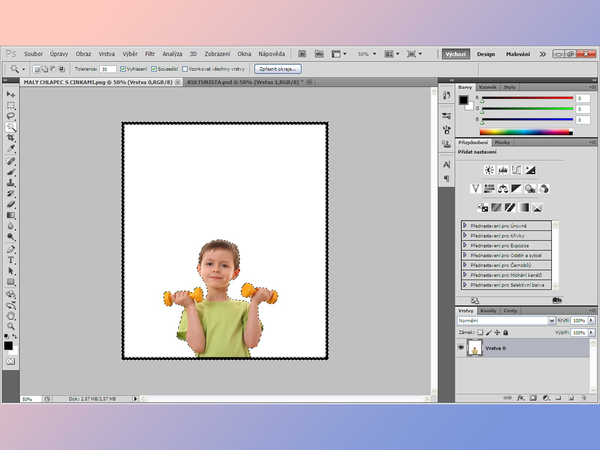Select the Rectangular Marquee tool

(x=11, y=105)
